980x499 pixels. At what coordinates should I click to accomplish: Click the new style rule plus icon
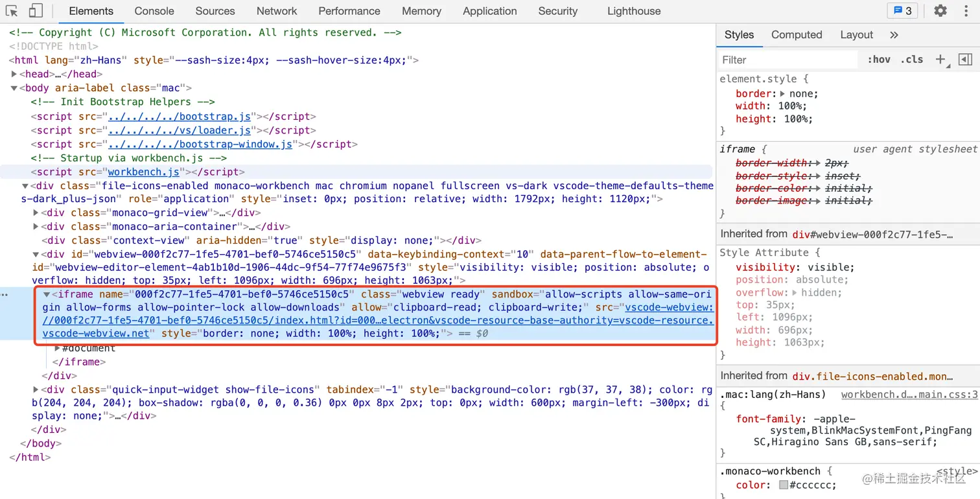point(940,60)
